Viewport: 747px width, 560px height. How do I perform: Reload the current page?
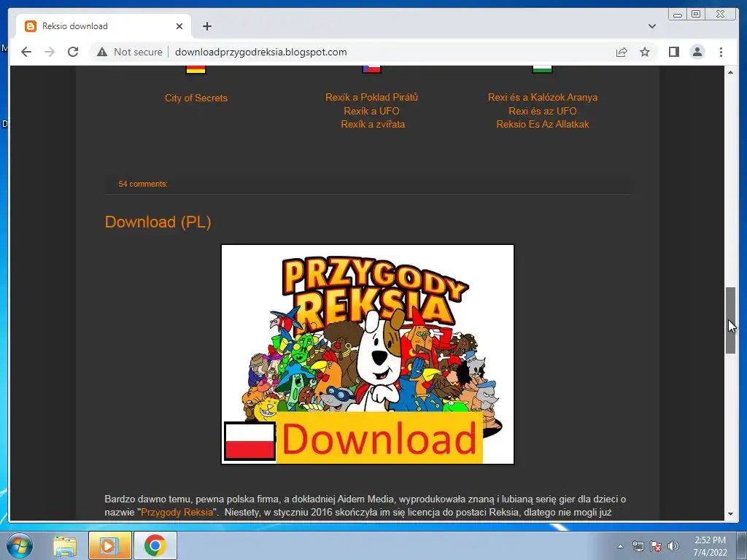pyautogui.click(x=73, y=52)
